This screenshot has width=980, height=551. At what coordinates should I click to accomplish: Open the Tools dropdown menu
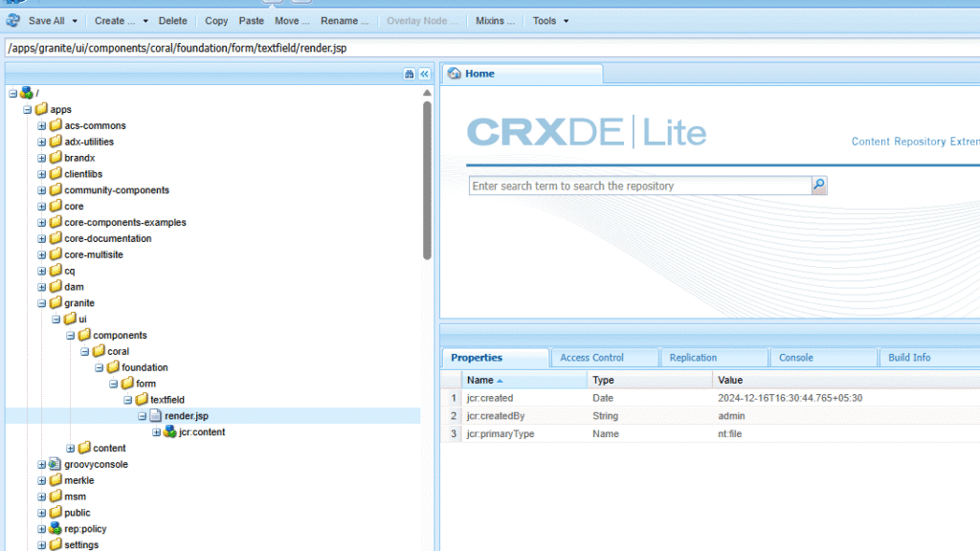pos(550,21)
